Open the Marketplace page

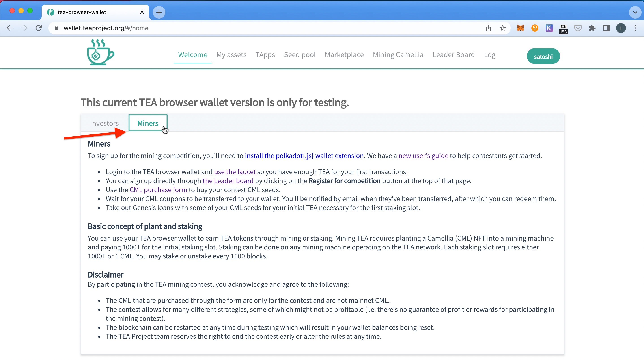tap(344, 54)
